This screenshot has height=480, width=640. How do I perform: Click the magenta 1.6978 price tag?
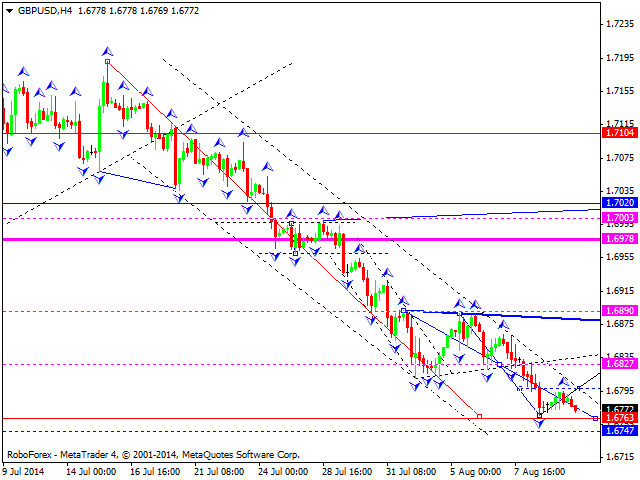pos(619,239)
